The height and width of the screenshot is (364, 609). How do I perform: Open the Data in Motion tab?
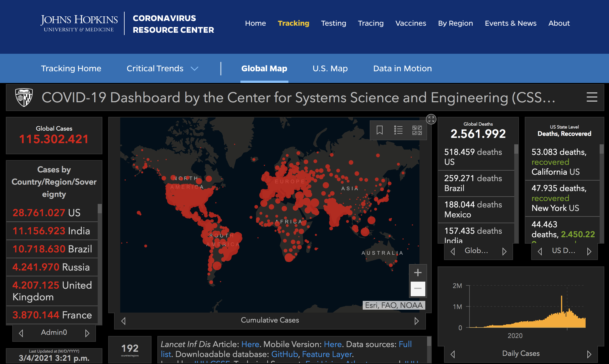(402, 68)
